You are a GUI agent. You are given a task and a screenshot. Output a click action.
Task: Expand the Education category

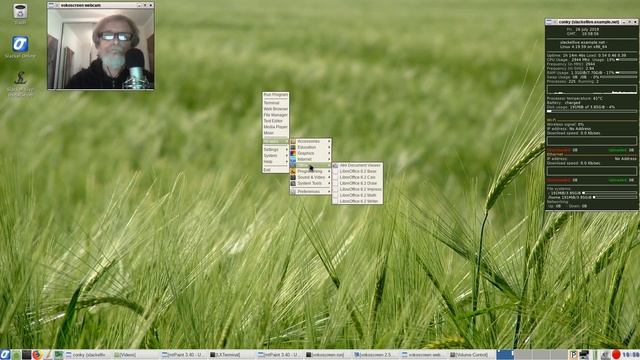(x=310, y=147)
